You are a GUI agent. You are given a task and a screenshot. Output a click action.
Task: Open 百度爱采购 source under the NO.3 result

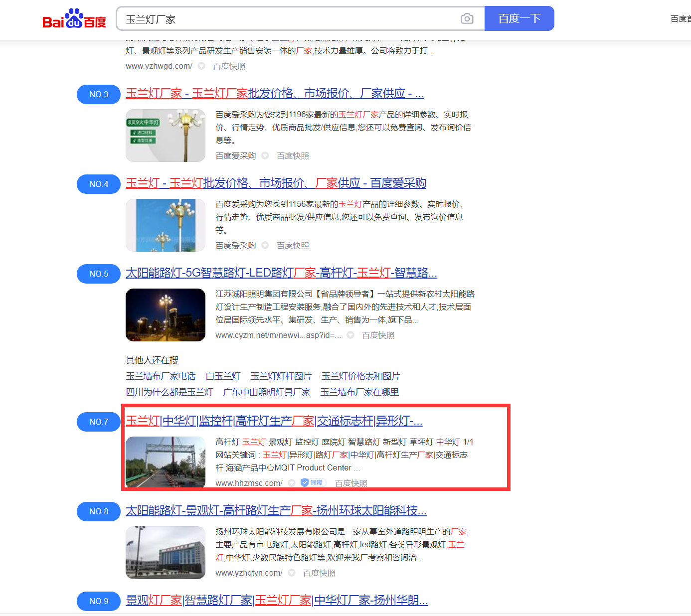[235, 156]
